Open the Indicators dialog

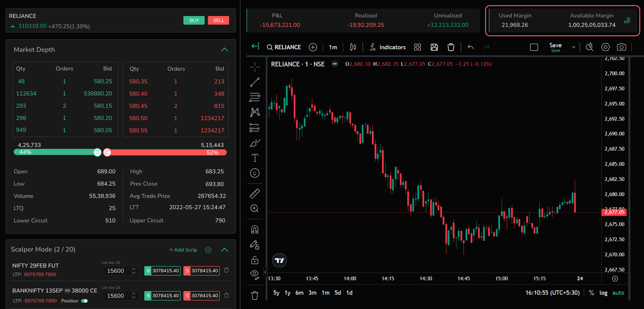388,47
